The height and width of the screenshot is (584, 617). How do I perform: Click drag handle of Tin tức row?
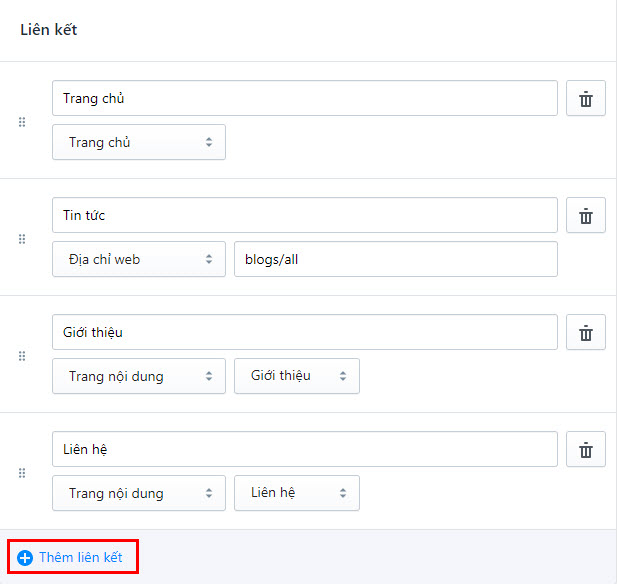[x=22, y=239]
